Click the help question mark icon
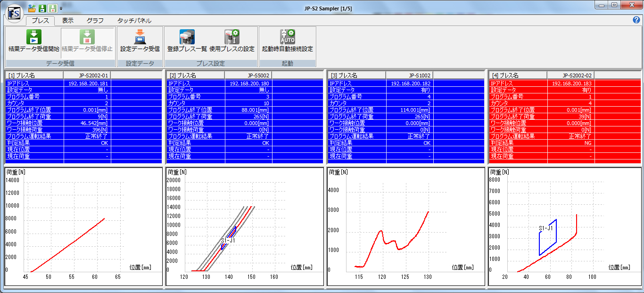Image resolution: width=644 pixels, height=293 pixels. point(636,20)
